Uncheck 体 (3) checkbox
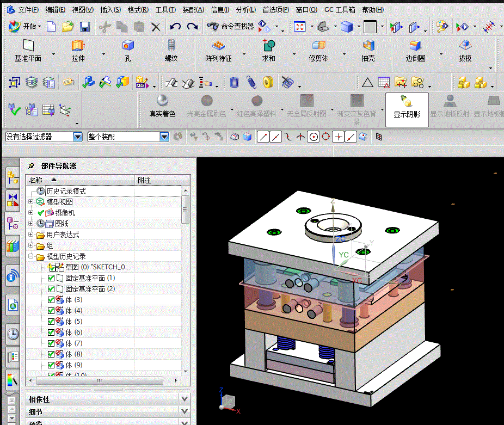Image resolution: width=504 pixels, height=425 pixels. coord(51,300)
